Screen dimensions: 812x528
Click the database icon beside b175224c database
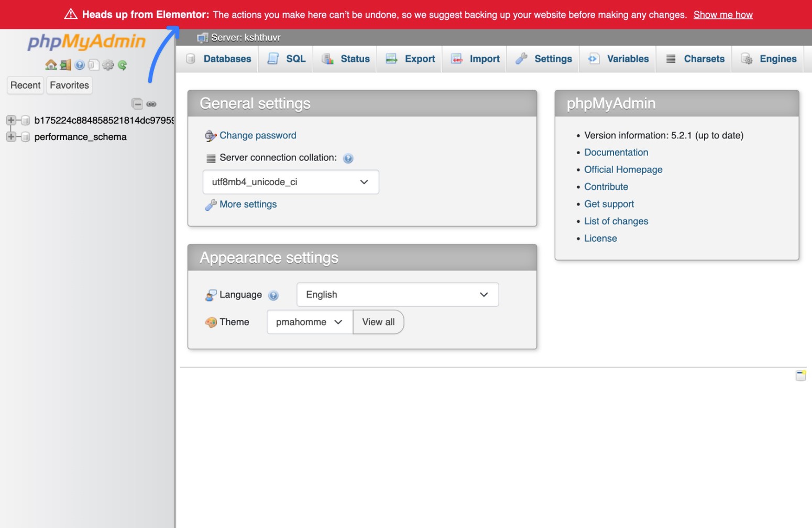pos(25,121)
